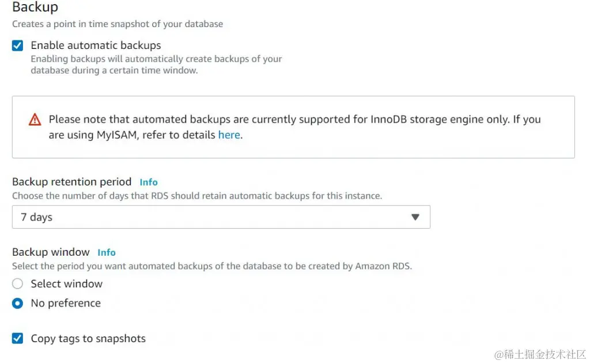Select the No preference radio button

pos(18,304)
